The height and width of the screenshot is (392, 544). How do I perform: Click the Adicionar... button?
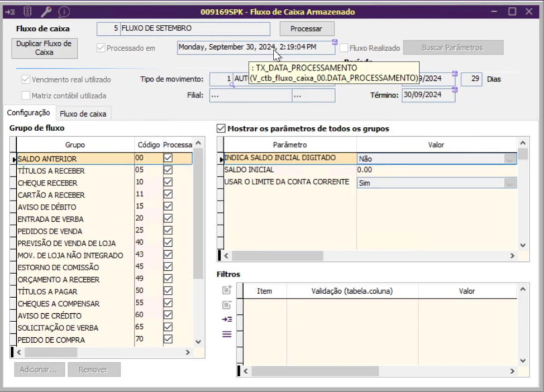(39, 370)
